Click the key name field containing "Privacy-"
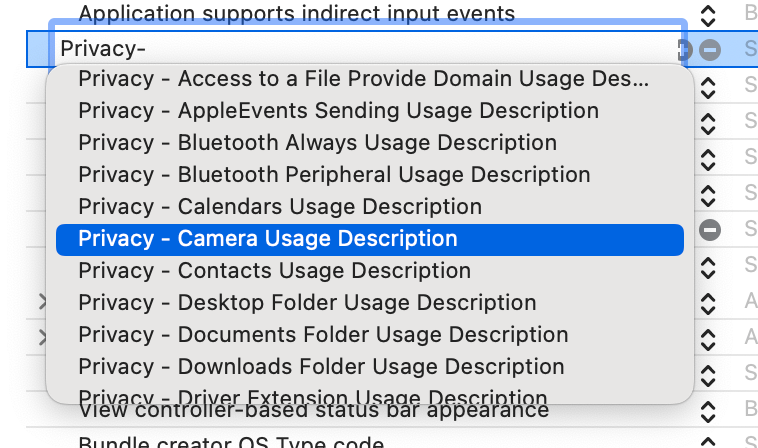This screenshot has width=758, height=448. (x=367, y=49)
